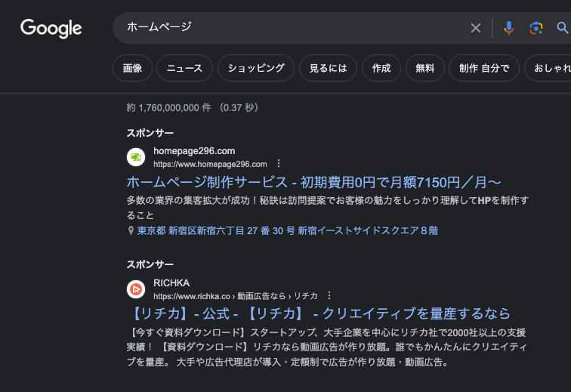Select the ショッピング filter chip
Viewport: 571px width, 392px height.
(x=256, y=68)
